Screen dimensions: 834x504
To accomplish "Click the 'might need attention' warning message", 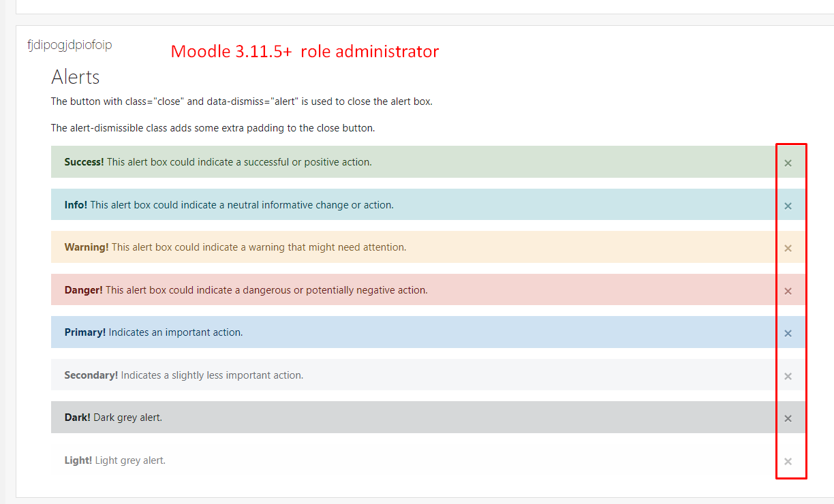I will pyautogui.click(x=259, y=247).
